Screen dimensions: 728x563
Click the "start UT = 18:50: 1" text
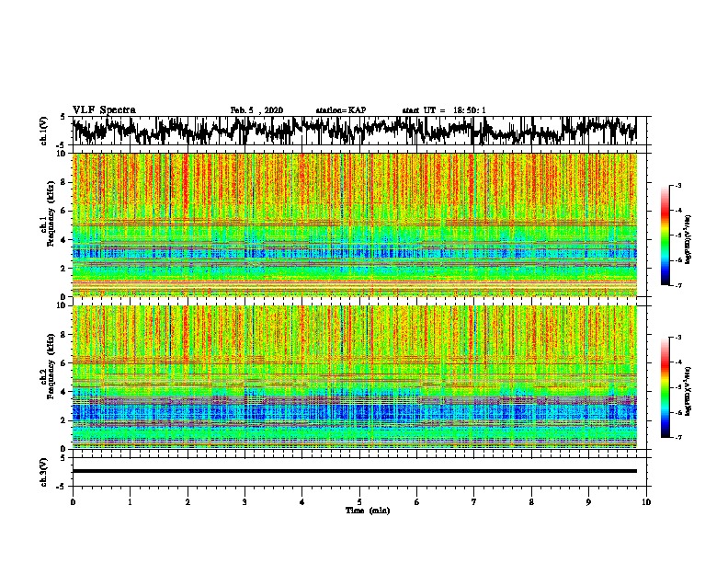coord(444,110)
